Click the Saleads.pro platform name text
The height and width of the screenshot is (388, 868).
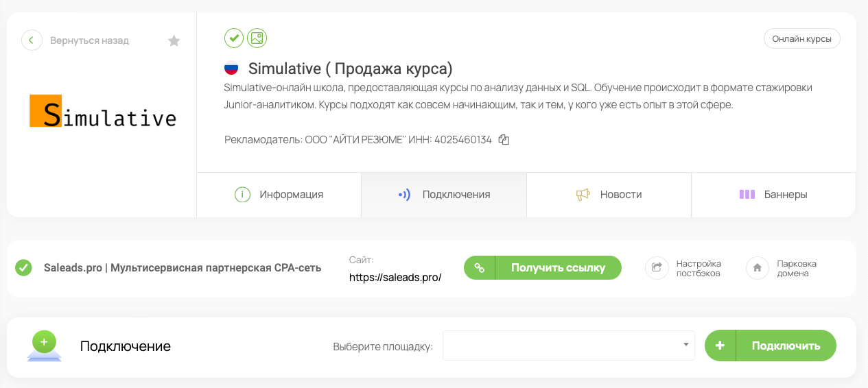[x=183, y=268]
